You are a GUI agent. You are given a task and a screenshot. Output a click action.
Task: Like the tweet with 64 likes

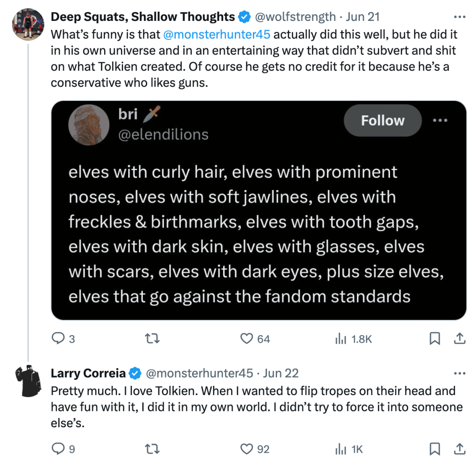coord(246,339)
